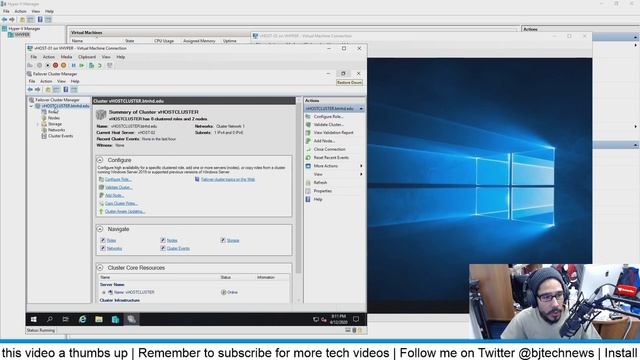Open Task View on VM taskbar
Viewport: 640px width, 360px height.
click(x=66, y=319)
